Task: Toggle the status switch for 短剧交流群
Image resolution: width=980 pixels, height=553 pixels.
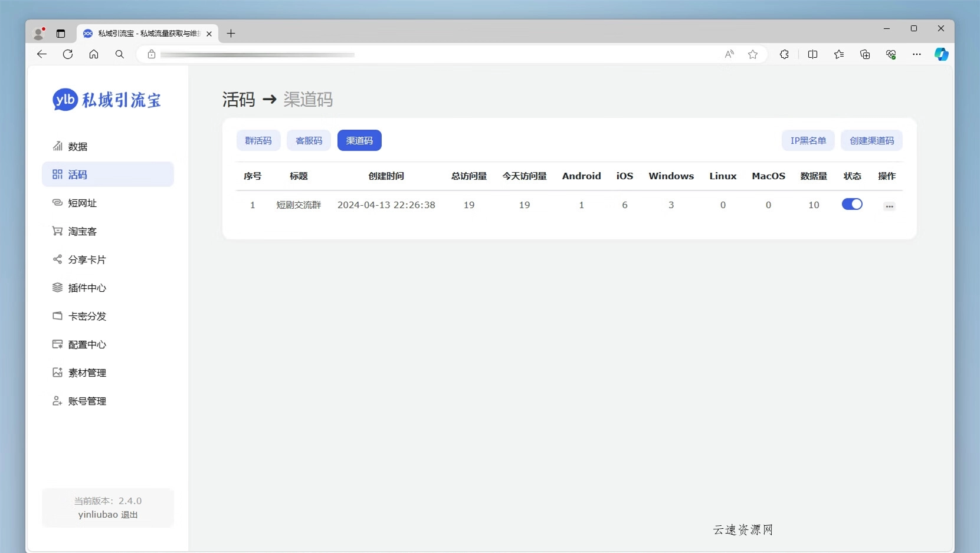Action: pyautogui.click(x=852, y=205)
